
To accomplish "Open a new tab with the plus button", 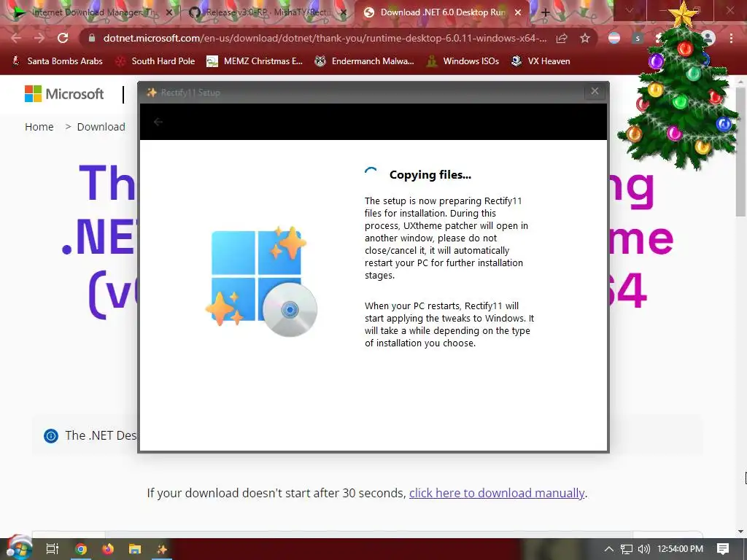I will 546,13.
